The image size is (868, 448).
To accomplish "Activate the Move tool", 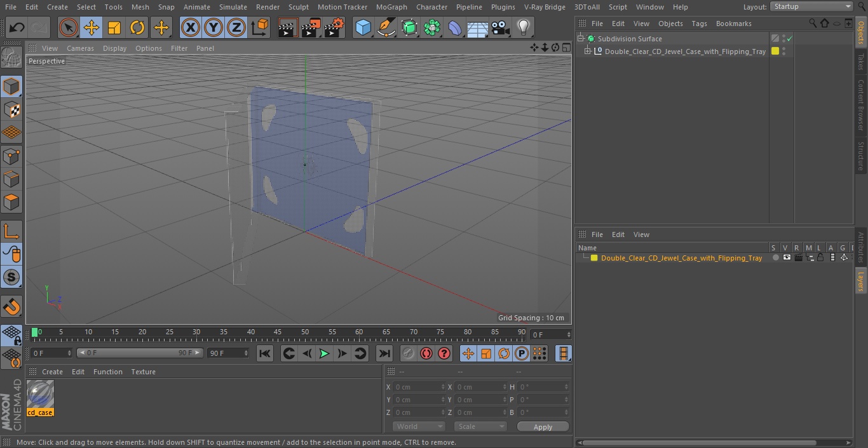I will (91, 27).
